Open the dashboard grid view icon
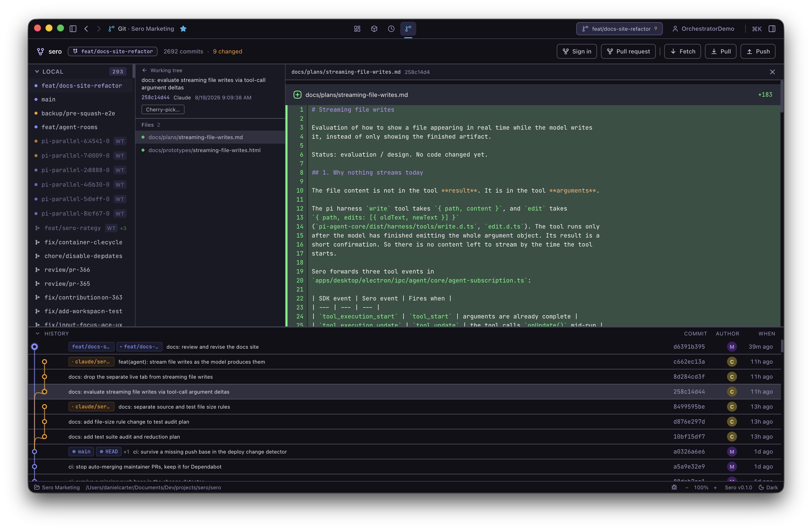Viewport: 812px width, 530px height. 357,29
